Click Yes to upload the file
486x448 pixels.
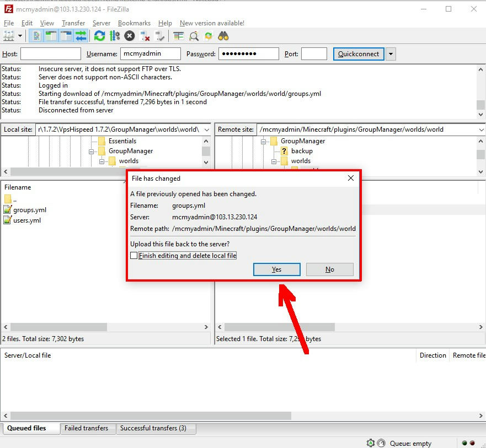pyautogui.click(x=277, y=269)
